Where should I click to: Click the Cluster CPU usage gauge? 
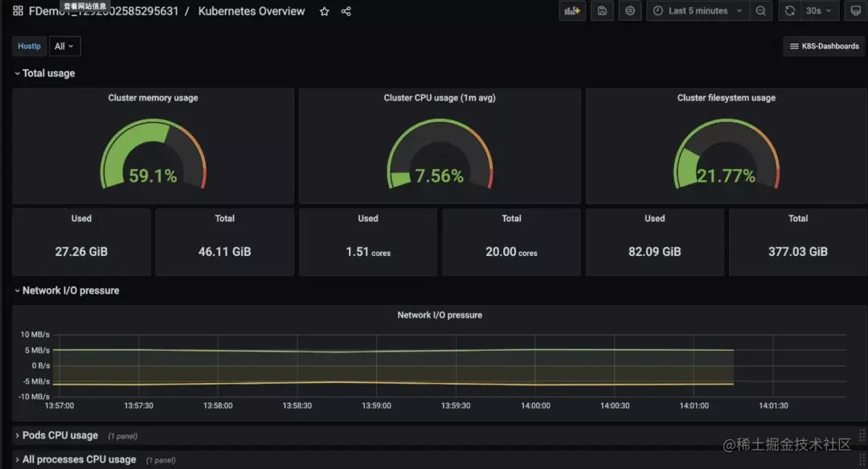[x=440, y=154]
